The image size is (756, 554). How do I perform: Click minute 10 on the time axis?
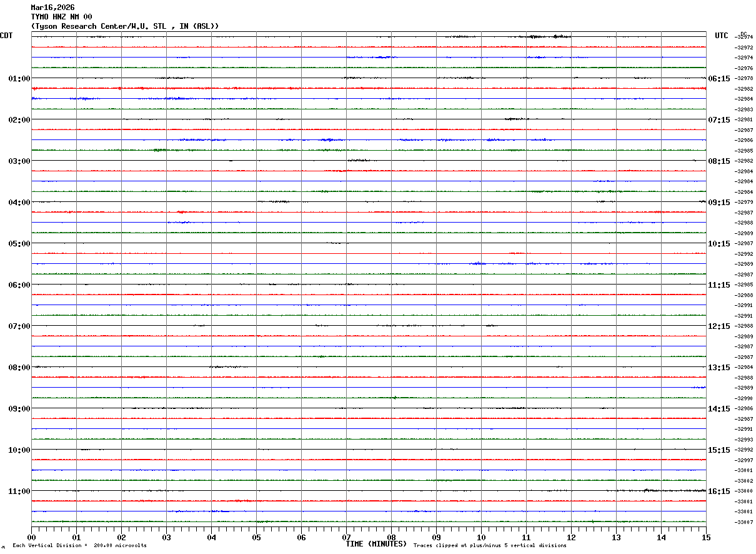pos(481,537)
